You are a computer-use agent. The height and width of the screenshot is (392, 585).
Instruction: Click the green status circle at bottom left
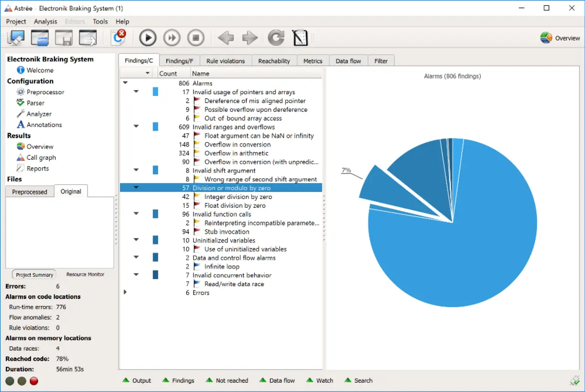coord(10,381)
